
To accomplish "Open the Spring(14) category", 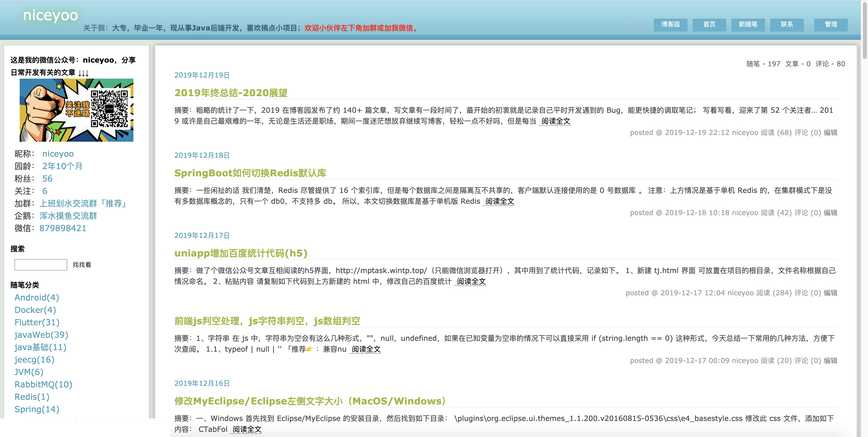I will click(37, 409).
